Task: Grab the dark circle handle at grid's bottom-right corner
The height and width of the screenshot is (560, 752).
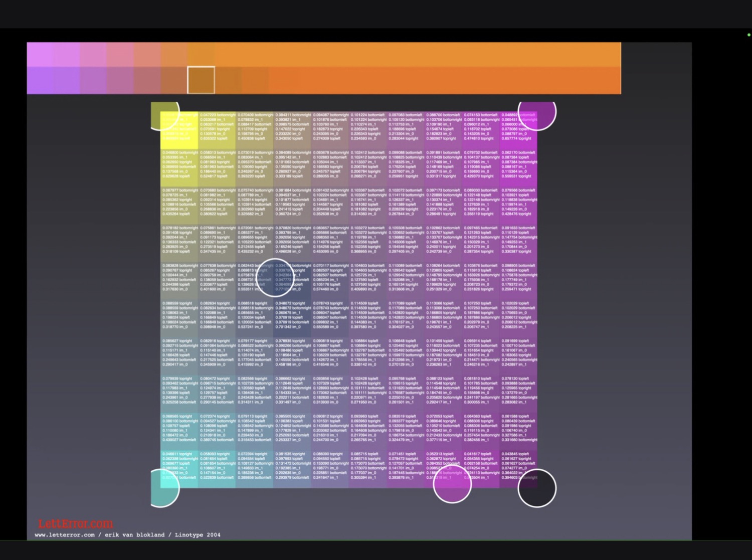Action: [537, 488]
